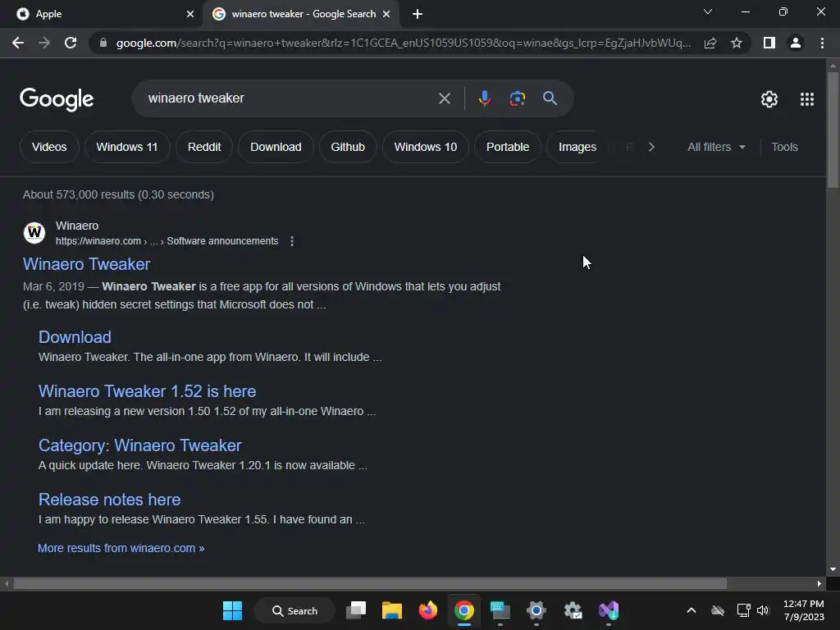The image size is (840, 630).
Task: Expand the All filters dropdown
Action: [x=716, y=147]
